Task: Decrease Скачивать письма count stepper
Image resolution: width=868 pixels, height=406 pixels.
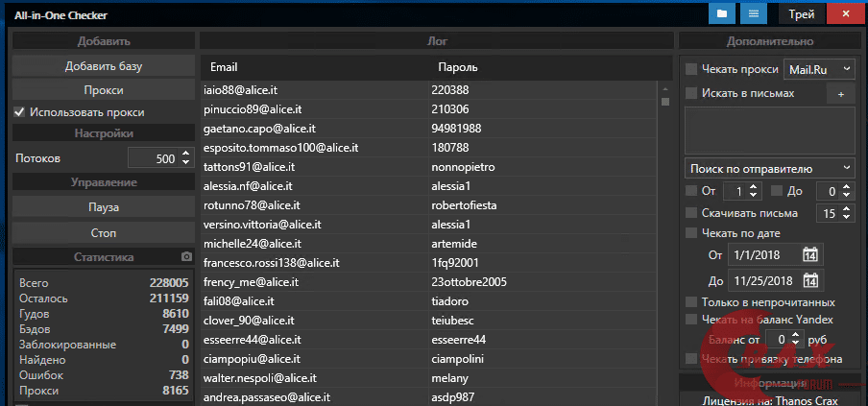Action: tap(846, 217)
